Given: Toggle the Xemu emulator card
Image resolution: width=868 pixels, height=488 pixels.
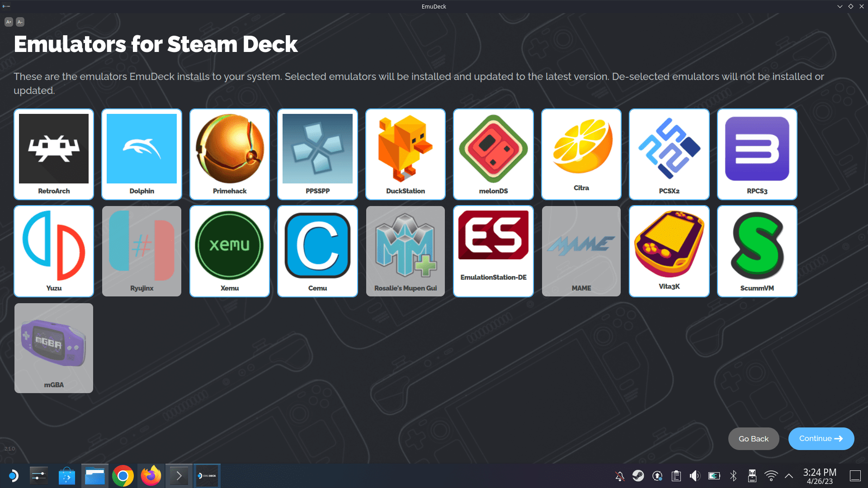Looking at the screenshot, I should [x=230, y=251].
